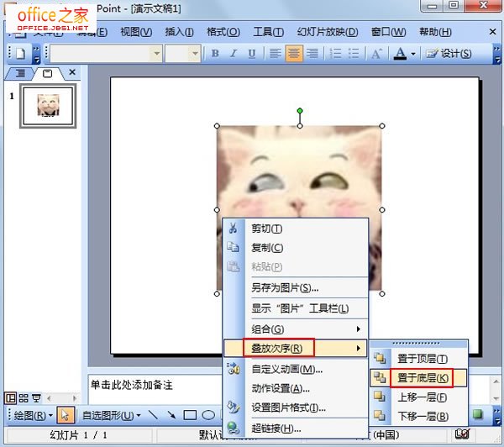This screenshot has width=504, height=447.
Task: Apply font color with A icon
Action: (x=400, y=54)
